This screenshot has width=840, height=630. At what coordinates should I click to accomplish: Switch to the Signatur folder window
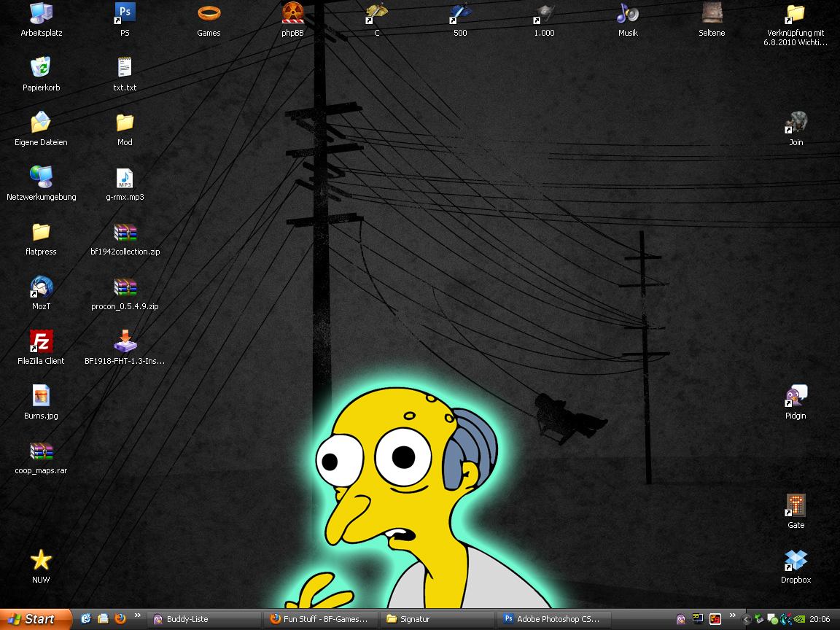click(x=437, y=619)
